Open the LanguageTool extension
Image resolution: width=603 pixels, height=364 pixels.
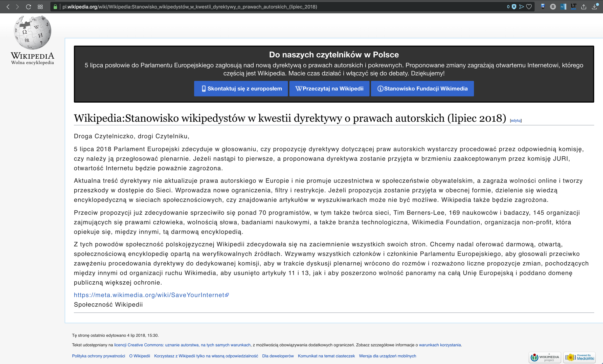(x=573, y=7)
